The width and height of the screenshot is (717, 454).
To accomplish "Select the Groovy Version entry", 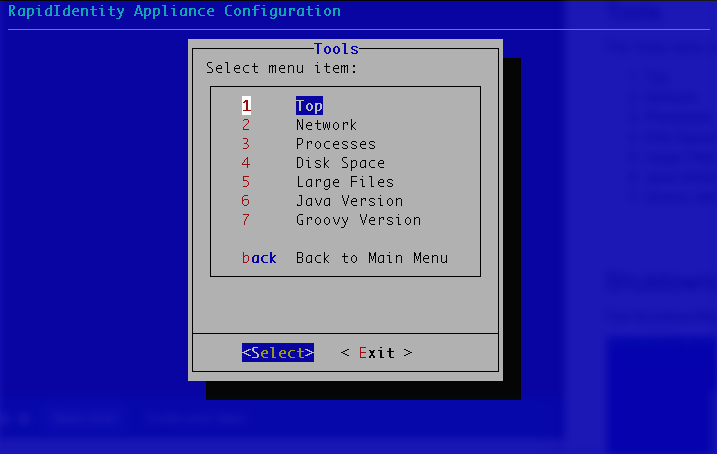I will coord(358,220).
